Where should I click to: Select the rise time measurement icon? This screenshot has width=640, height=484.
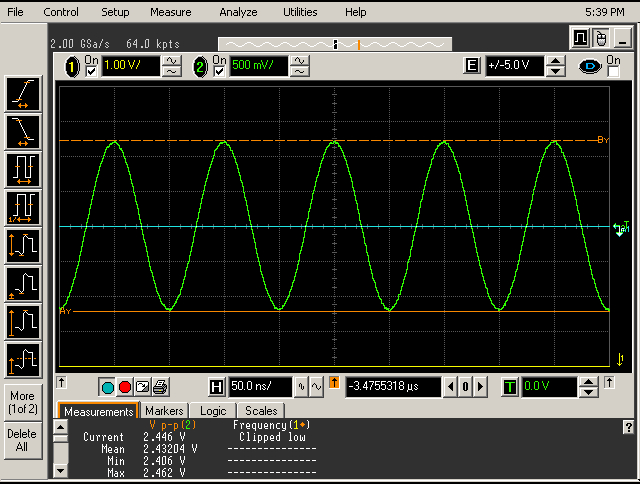[22, 92]
